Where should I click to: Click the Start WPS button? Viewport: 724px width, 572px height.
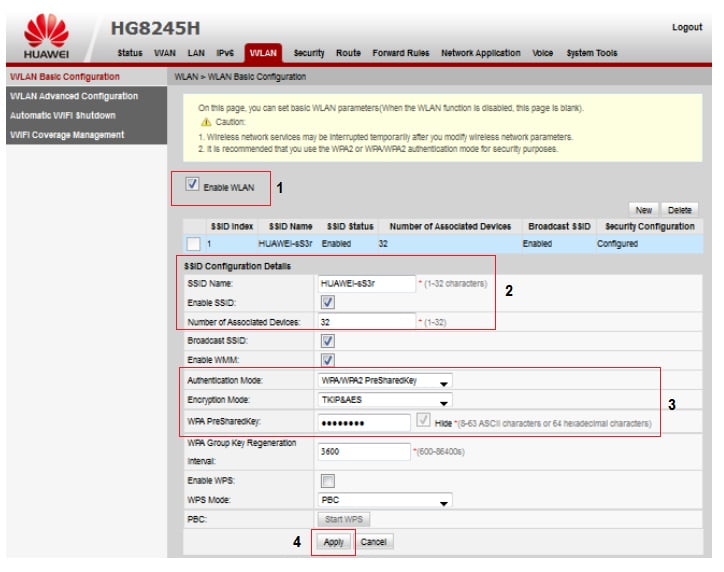pyautogui.click(x=344, y=520)
